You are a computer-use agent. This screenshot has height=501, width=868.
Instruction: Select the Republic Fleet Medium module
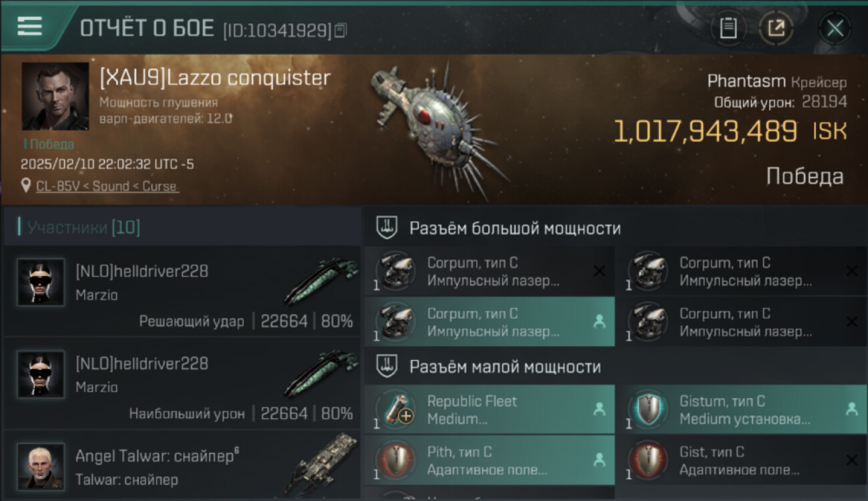point(489,409)
